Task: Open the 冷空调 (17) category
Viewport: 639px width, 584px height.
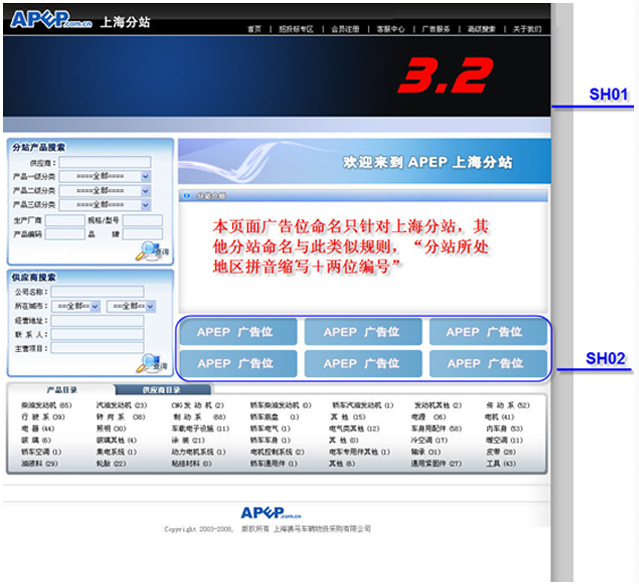Action: [429, 440]
